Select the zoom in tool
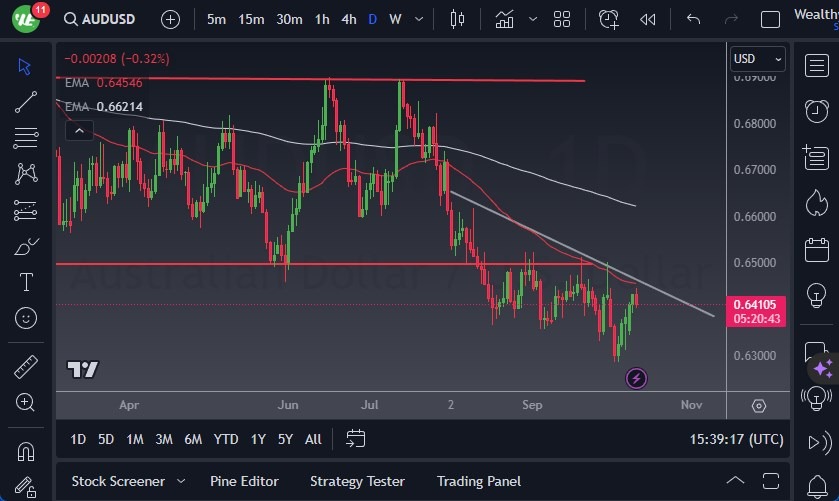 point(26,402)
